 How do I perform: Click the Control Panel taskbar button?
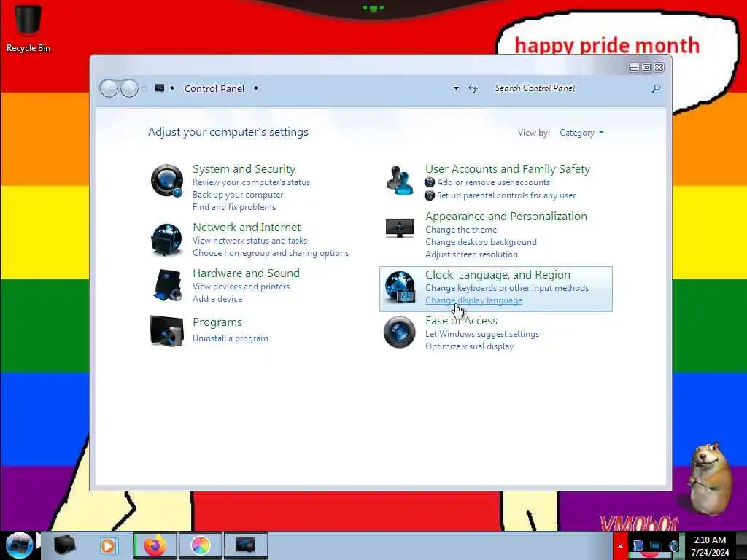245,545
